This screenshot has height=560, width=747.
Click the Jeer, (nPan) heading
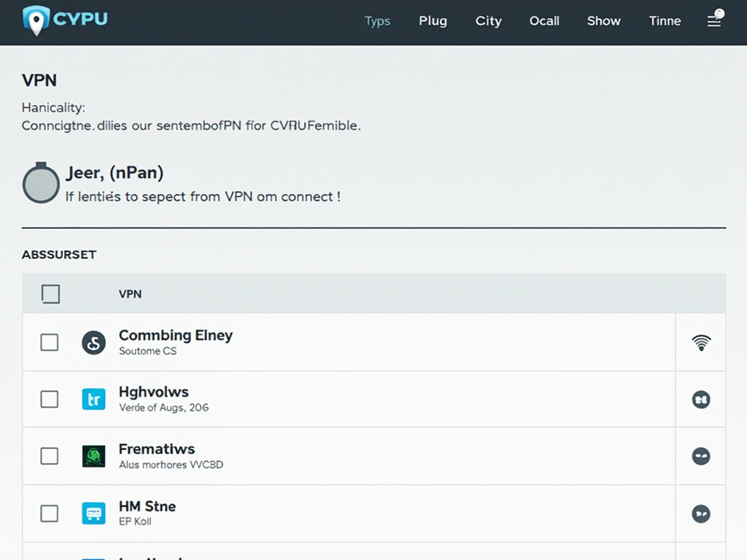[x=115, y=173]
